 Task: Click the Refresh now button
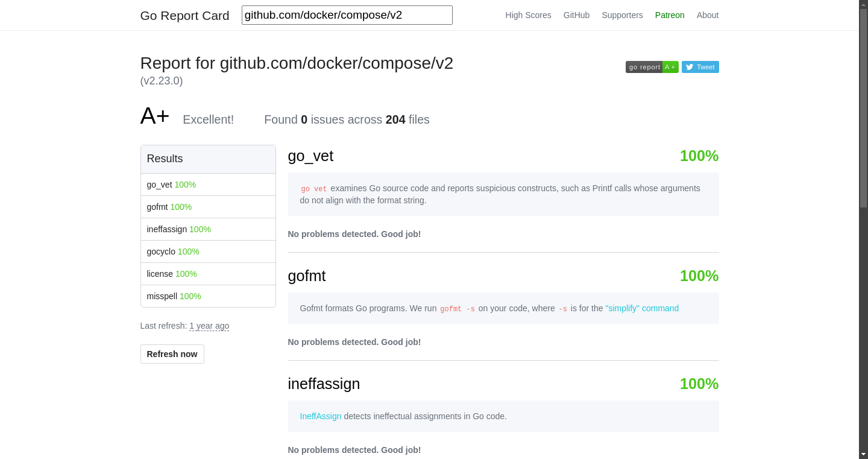(x=172, y=354)
